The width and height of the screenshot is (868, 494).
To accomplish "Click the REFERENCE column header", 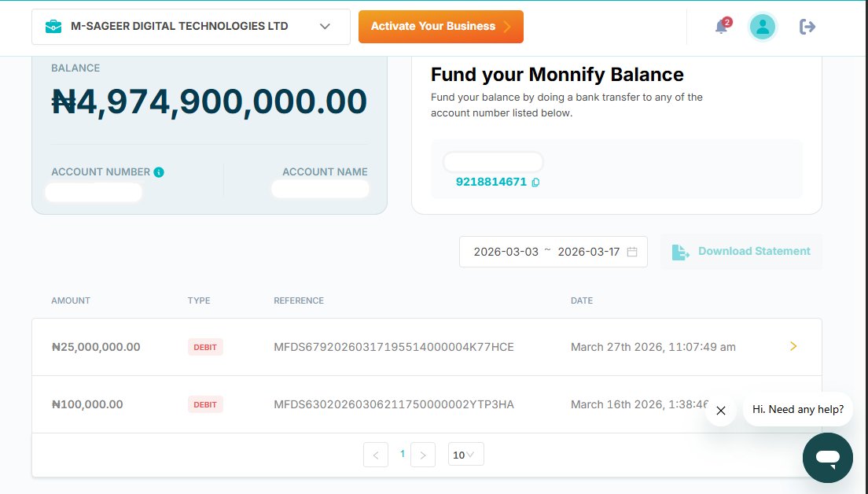I will [299, 300].
